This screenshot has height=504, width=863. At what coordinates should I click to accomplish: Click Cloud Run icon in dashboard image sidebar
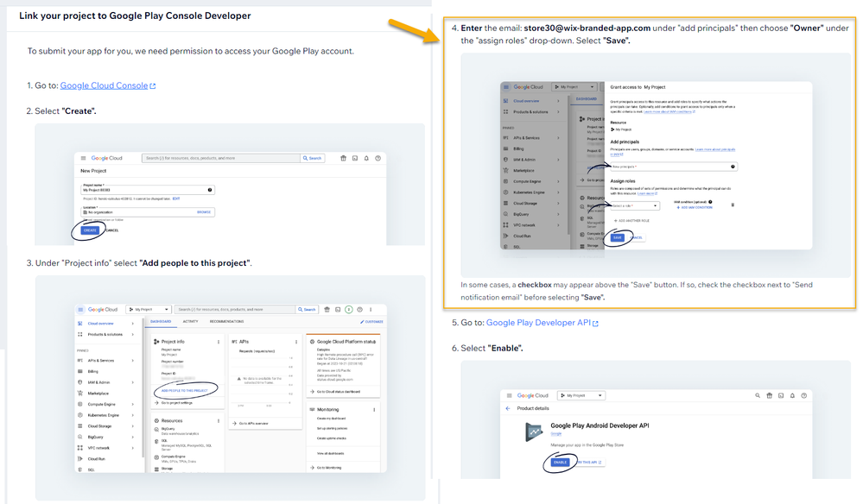pyautogui.click(x=80, y=459)
